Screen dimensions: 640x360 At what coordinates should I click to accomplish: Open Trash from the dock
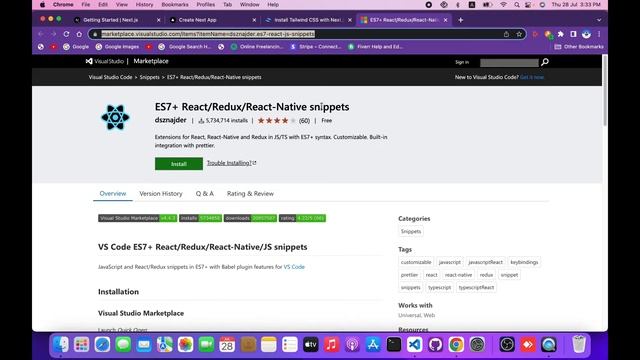tap(579, 344)
